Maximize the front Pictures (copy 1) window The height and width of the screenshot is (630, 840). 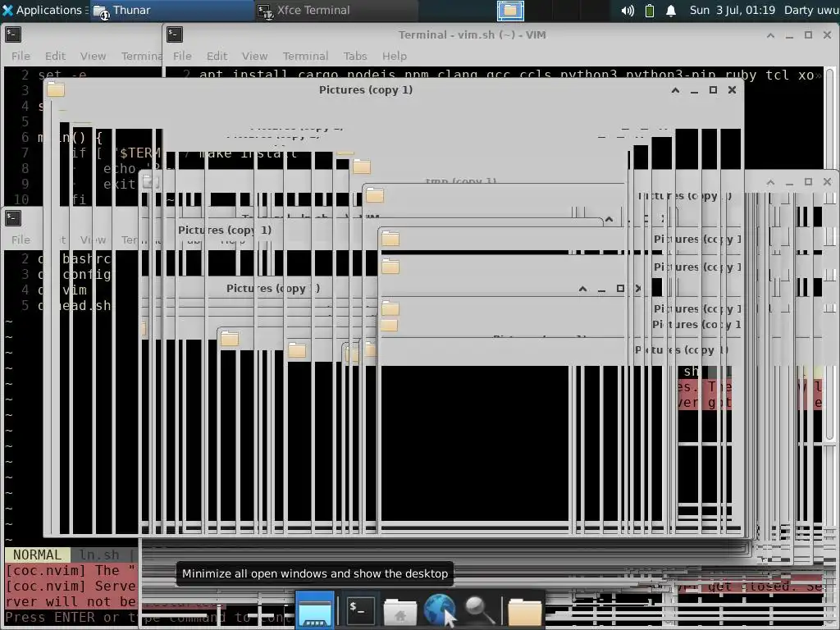(713, 90)
